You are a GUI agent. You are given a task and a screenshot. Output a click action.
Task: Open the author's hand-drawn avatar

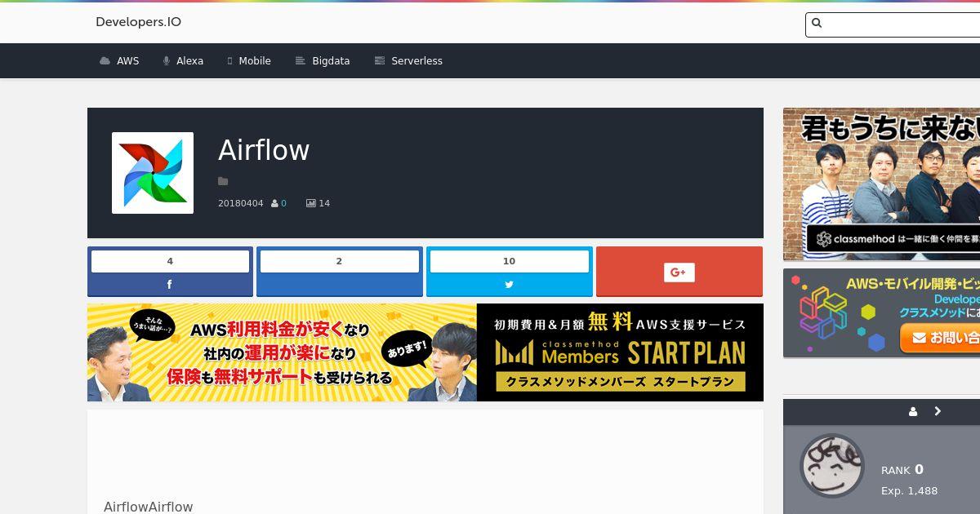point(831,466)
